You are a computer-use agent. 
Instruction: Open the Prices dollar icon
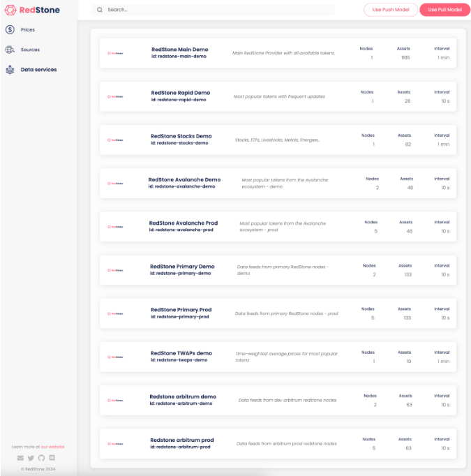[x=10, y=30]
